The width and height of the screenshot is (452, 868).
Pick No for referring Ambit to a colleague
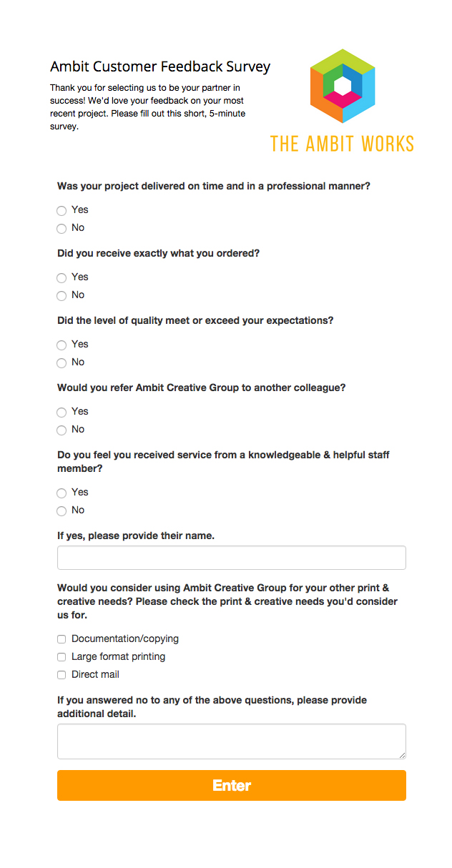click(x=62, y=430)
